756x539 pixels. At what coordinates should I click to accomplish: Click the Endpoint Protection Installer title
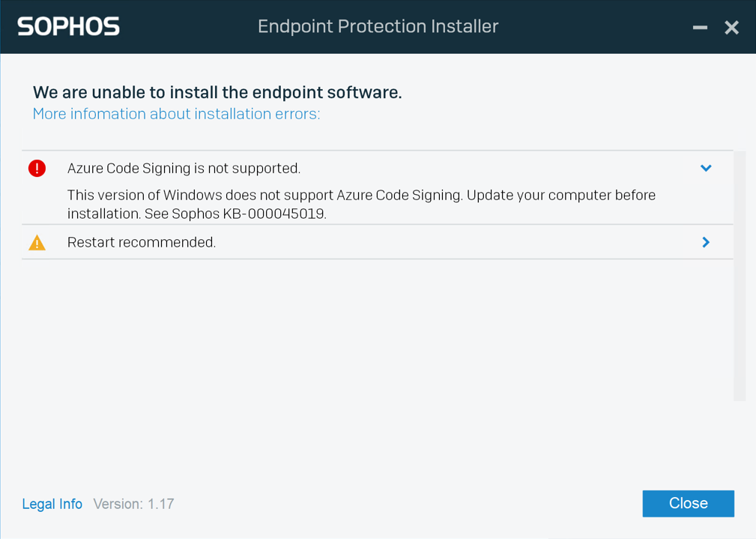pos(378,26)
